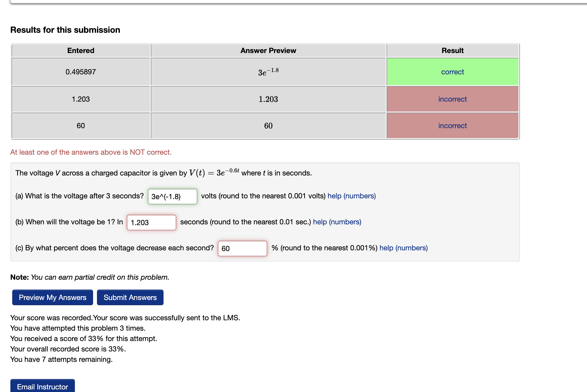This screenshot has height=392, width=587.
Task: Click the Entered column header
Action: coord(81,50)
